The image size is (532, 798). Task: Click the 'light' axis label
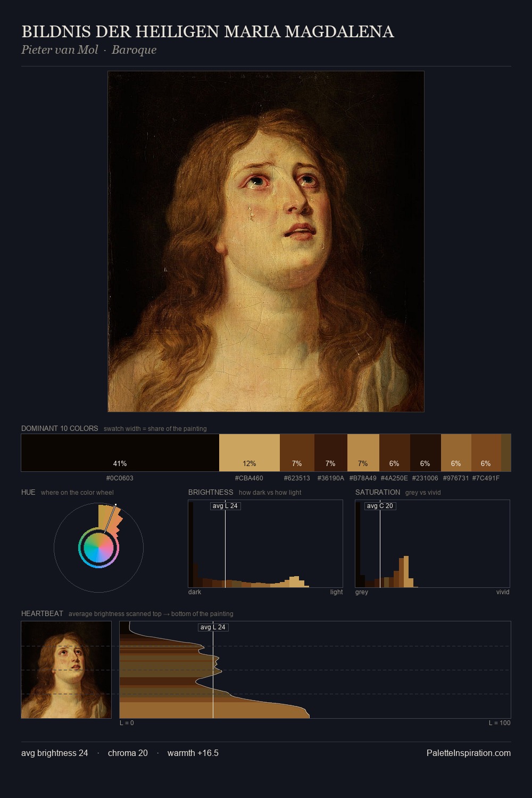pyautogui.click(x=337, y=592)
